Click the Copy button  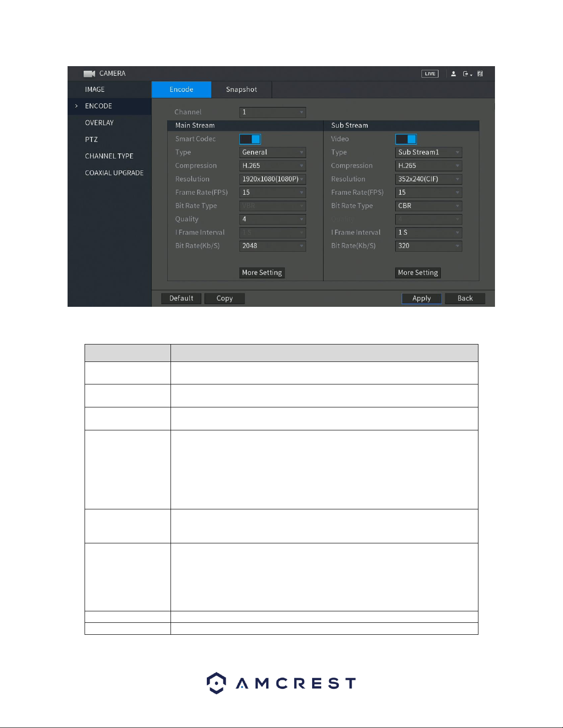click(224, 299)
